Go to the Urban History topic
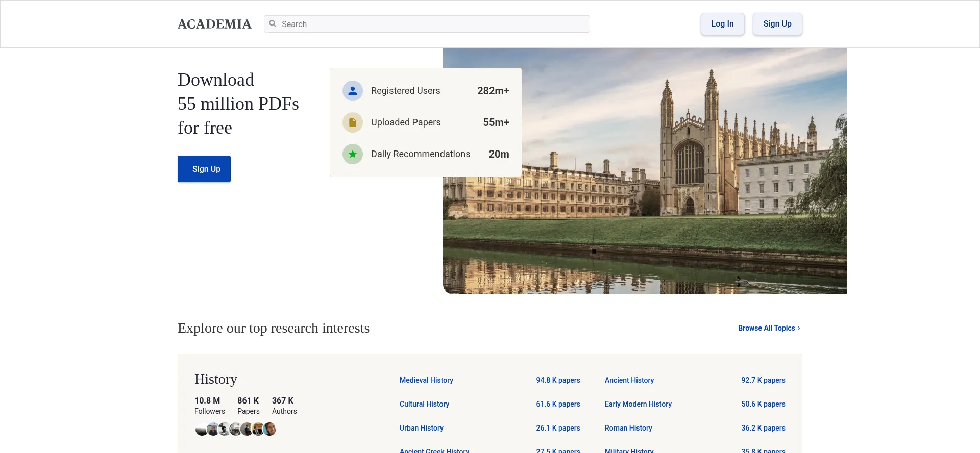The height and width of the screenshot is (453, 980). (x=421, y=428)
